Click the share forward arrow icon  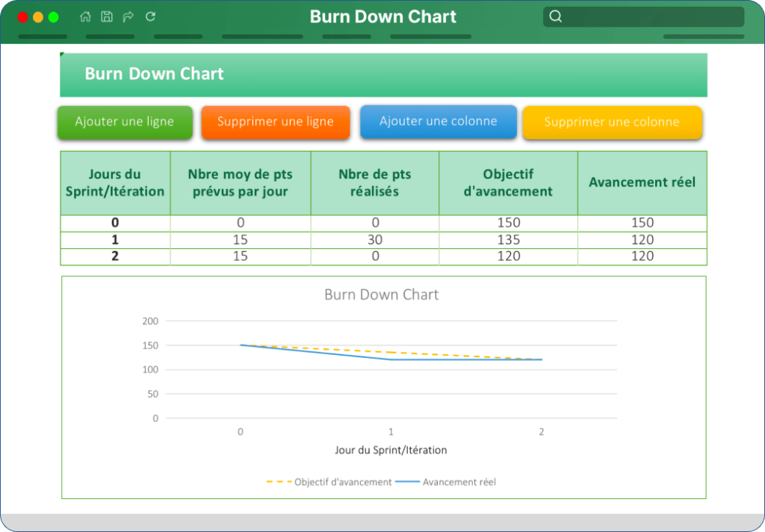click(x=128, y=16)
